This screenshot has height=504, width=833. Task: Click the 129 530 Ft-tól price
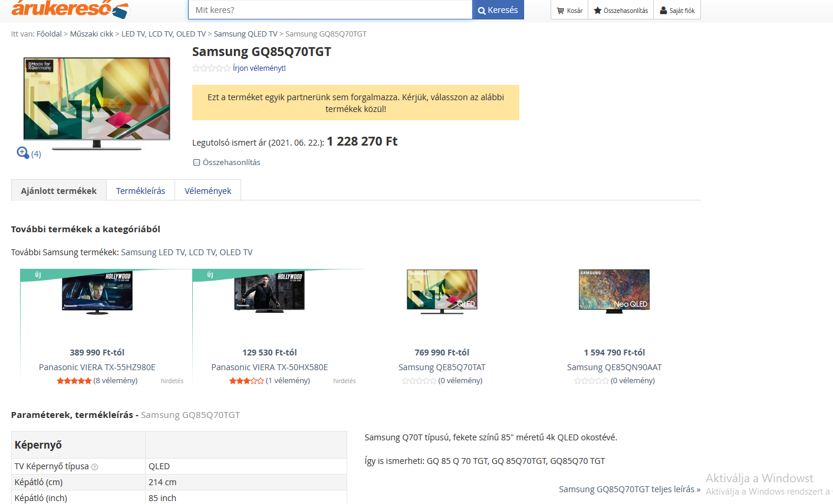269,353
